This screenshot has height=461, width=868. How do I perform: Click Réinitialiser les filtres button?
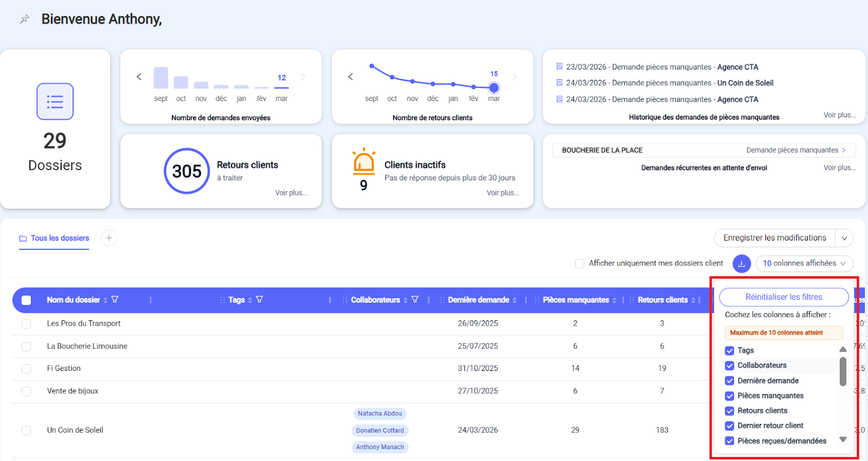pos(783,297)
